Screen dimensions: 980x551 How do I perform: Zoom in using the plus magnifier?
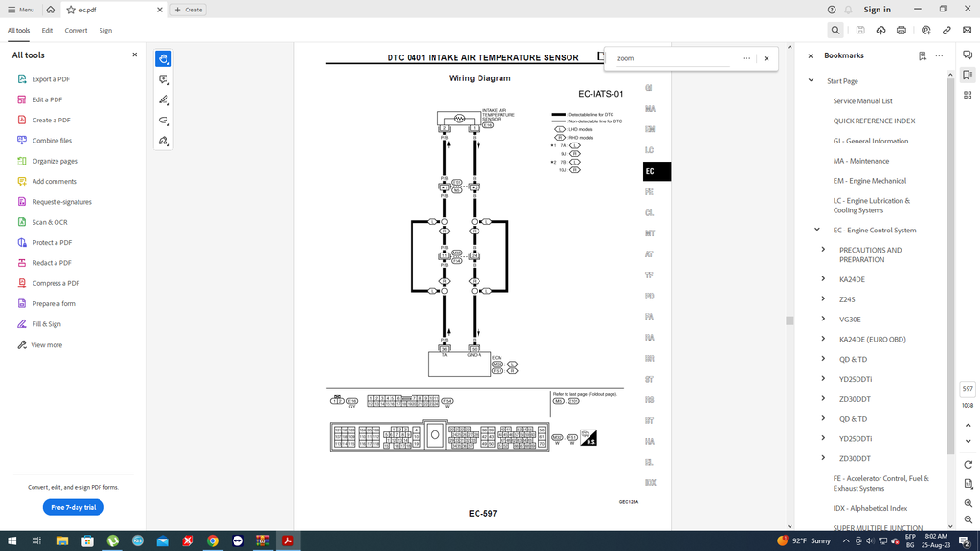point(969,503)
